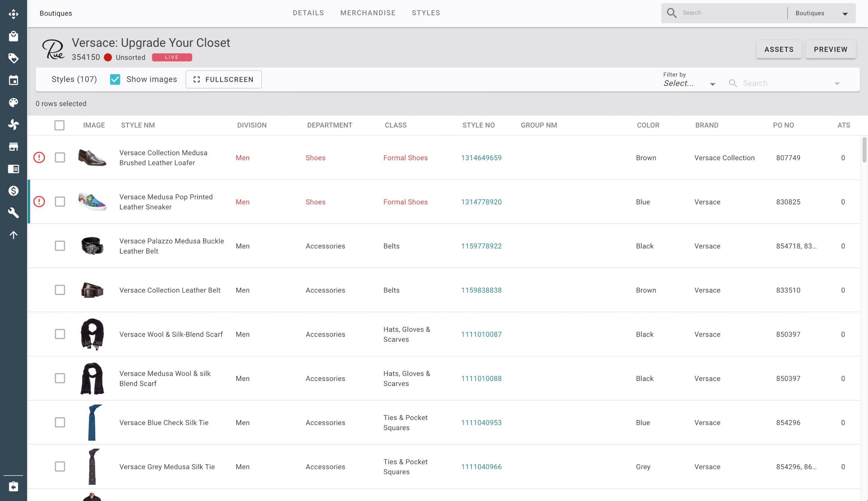Open the shopping bag icon in the sidebar

click(14, 36)
